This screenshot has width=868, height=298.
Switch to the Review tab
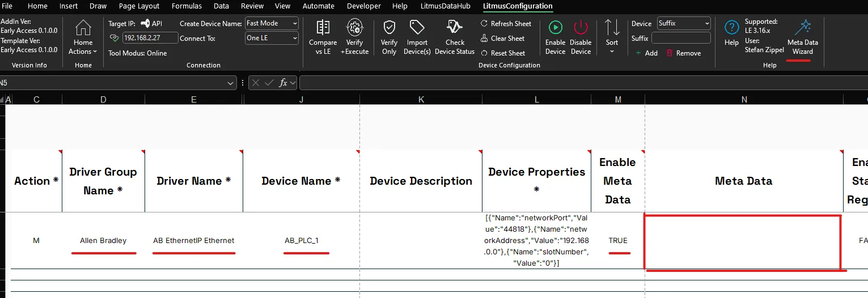click(x=252, y=6)
